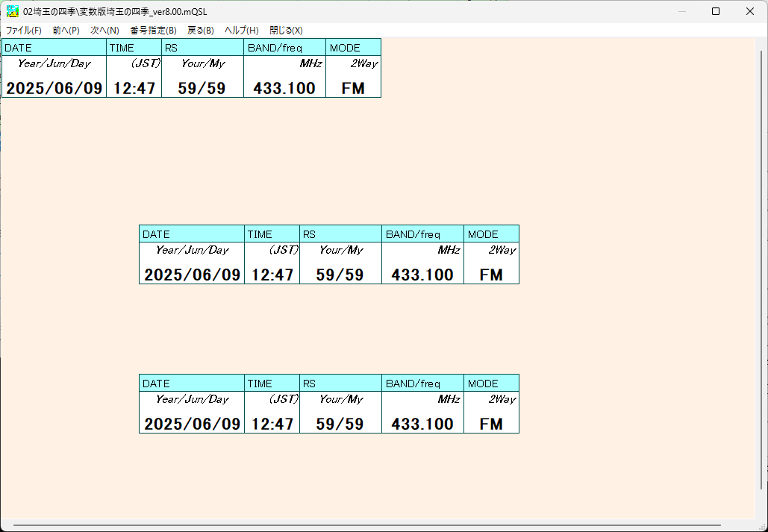Click the horizontal scrollbar along the bottom
The image size is (768, 532).
[366, 525]
